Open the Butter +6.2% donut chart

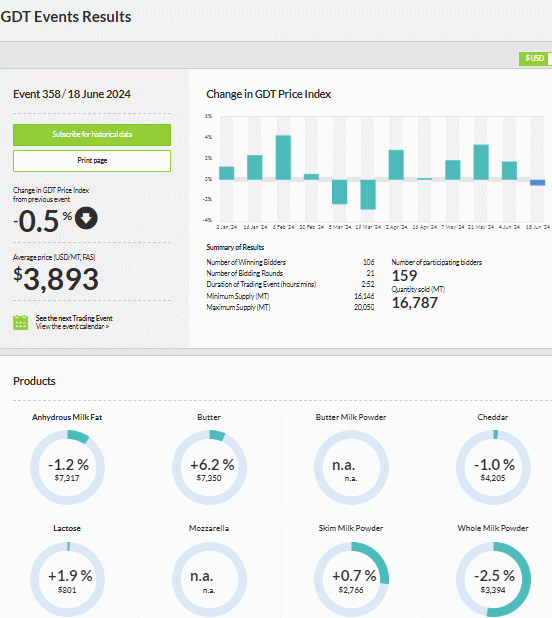[209, 467]
